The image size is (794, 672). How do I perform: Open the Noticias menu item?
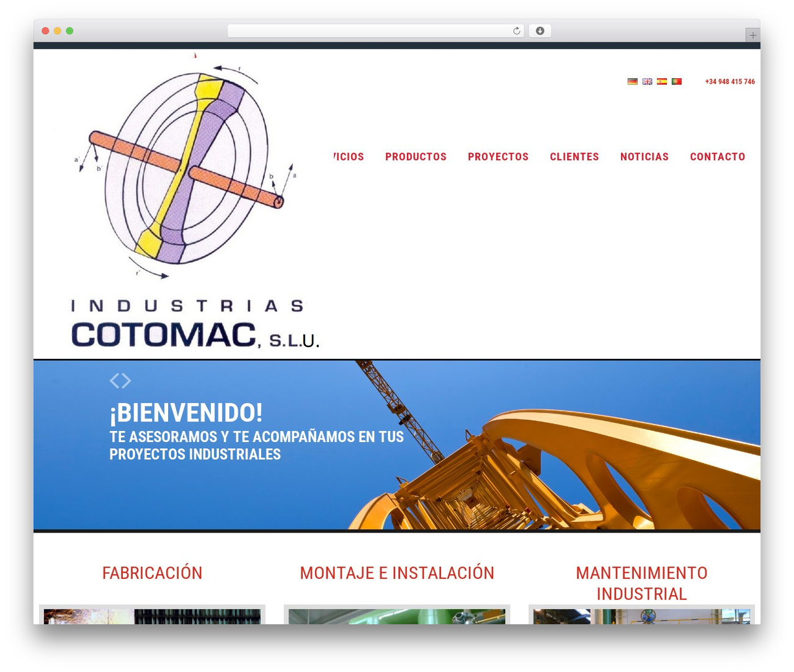[x=645, y=157]
